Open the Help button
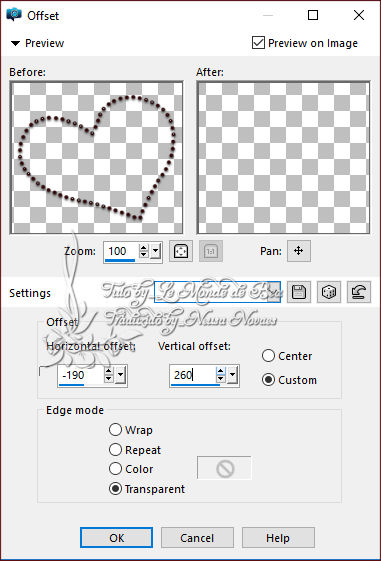The width and height of the screenshot is (381, 561). coord(278,538)
